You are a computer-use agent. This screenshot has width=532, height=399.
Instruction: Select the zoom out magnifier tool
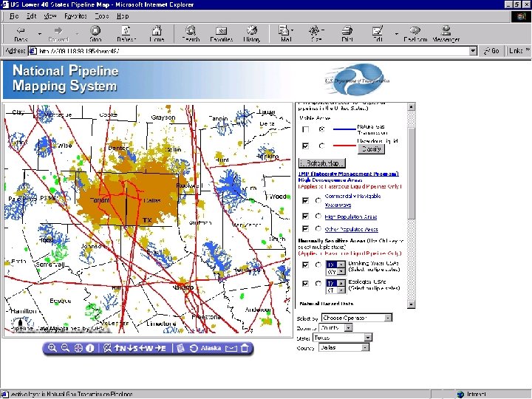(x=64, y=348)
